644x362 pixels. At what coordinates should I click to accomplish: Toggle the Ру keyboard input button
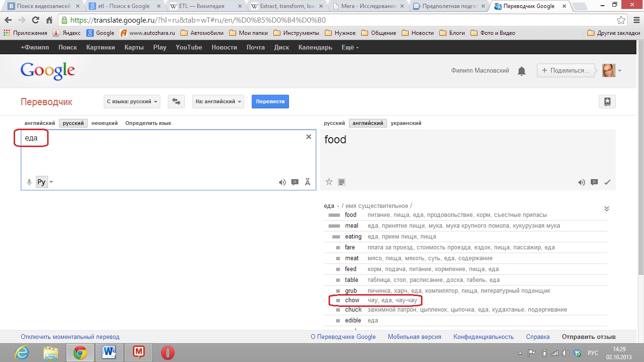coord(41,182)
